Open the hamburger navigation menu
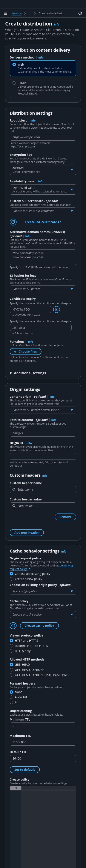 pos(6,14)
